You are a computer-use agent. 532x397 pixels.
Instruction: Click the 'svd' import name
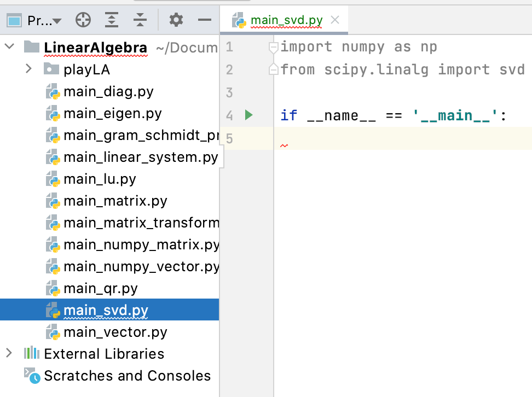(x=512, y=69)
